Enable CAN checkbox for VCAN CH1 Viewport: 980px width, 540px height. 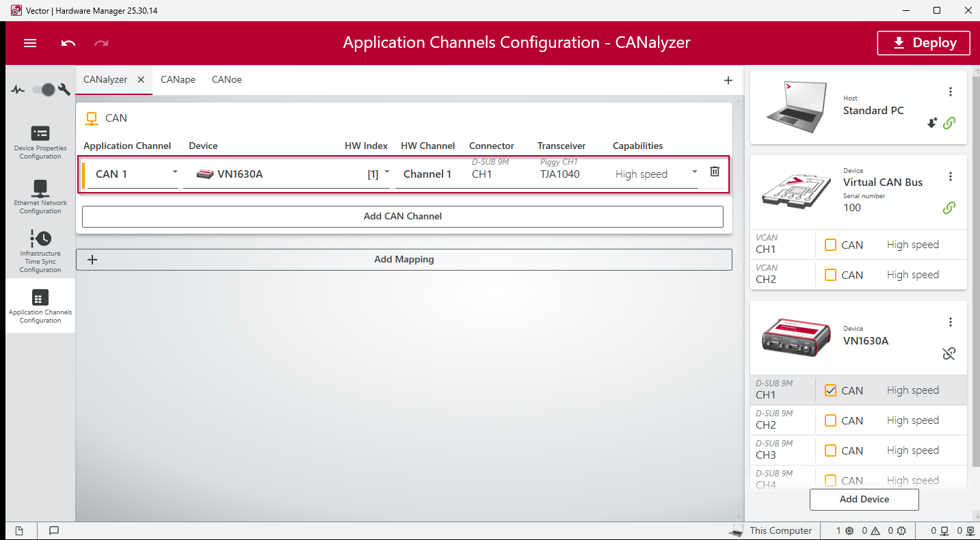tap(830, 245)
